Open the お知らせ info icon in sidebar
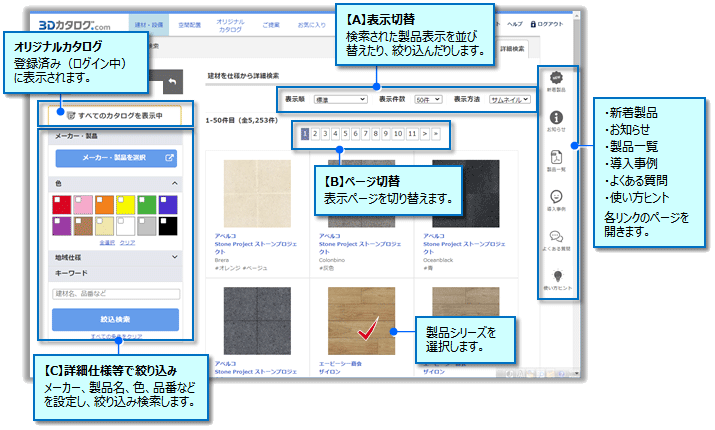The height and width of the screenshot is (430, 715). pos(556,117)
